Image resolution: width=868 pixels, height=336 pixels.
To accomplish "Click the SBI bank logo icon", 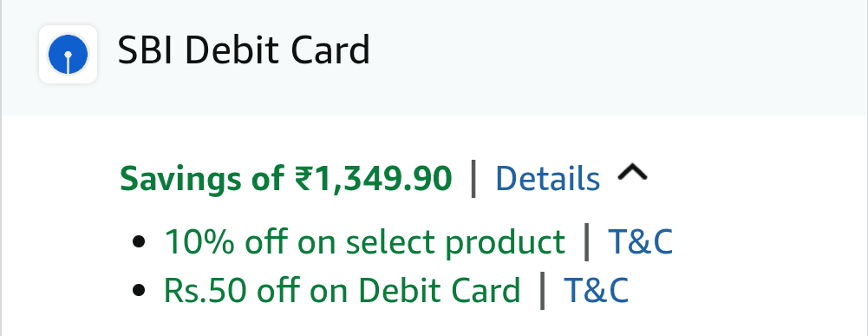I will click(69, 55).
